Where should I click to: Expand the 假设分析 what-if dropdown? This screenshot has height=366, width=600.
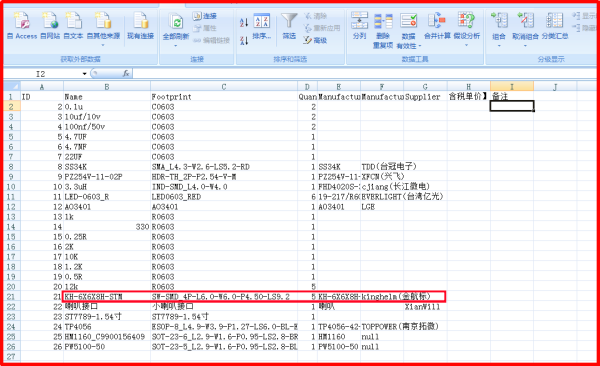(x=466, y=45)
